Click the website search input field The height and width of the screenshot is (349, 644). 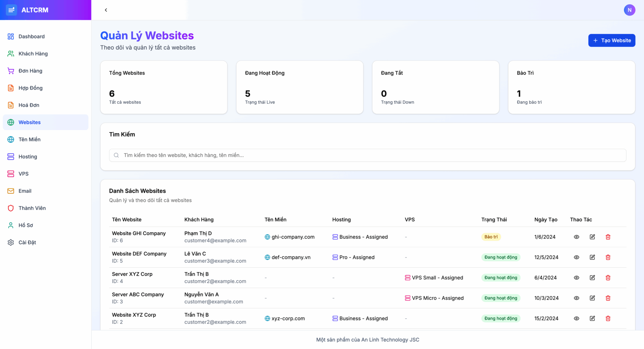click(367, 155)
